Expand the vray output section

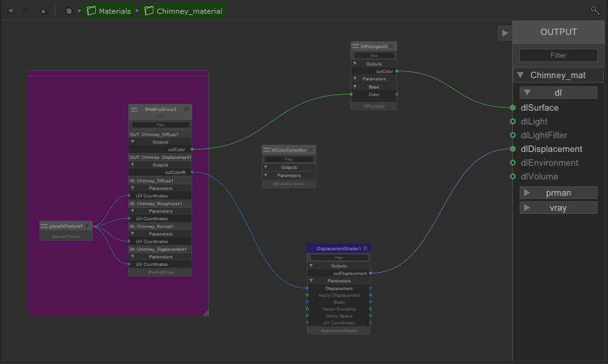coord(527,208)
